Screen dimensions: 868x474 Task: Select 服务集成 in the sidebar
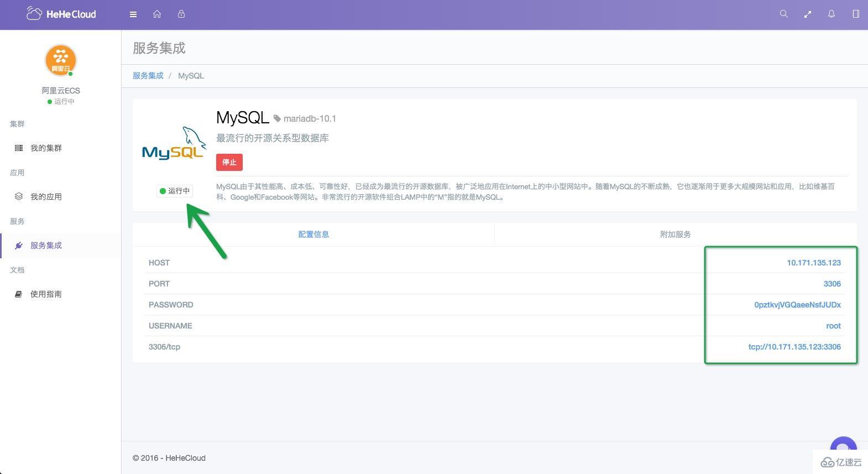tap(46, 245)
